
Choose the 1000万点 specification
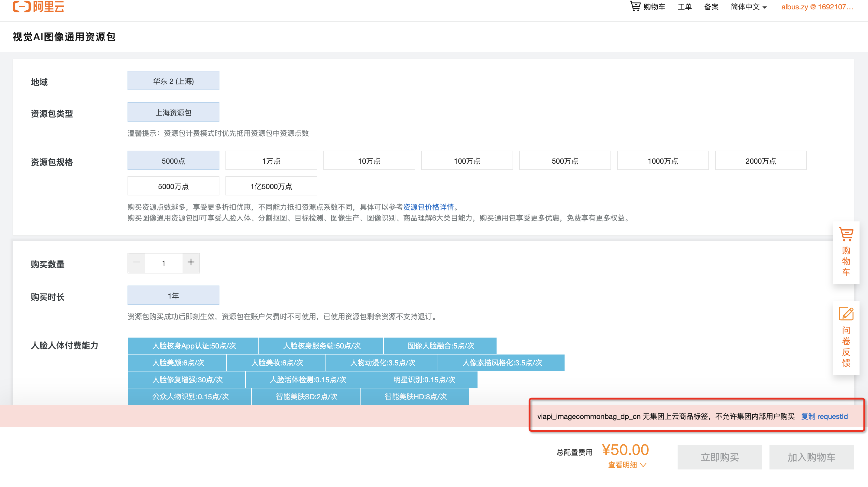(x=663, y=161)
